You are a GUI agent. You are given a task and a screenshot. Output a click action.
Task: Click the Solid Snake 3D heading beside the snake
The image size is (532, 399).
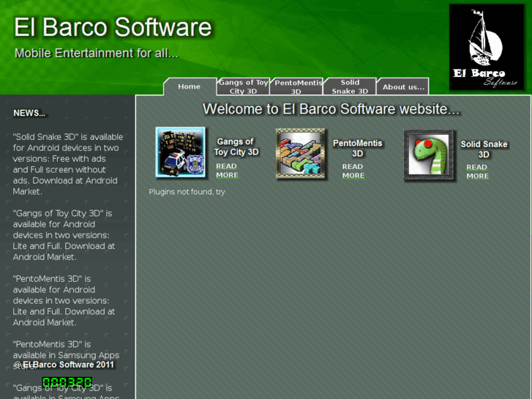pos(484,149)
